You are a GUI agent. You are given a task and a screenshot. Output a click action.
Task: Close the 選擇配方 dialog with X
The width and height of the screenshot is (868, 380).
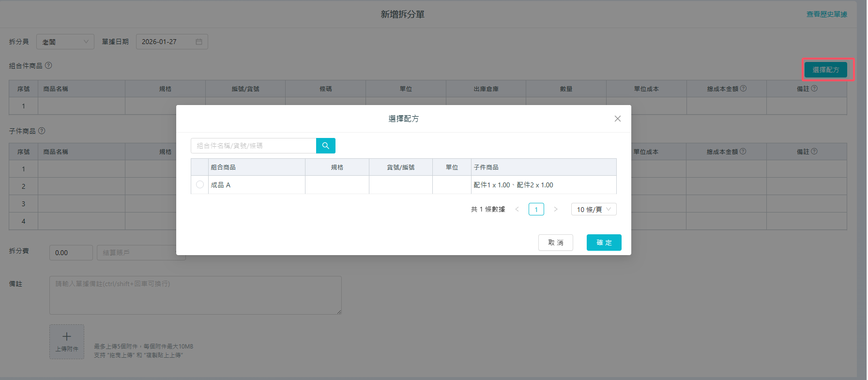click(617, 119)
